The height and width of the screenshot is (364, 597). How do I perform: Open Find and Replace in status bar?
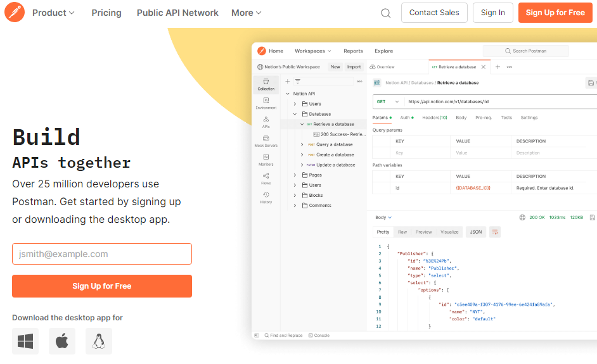pyautogui.click(x=283, y=336)
